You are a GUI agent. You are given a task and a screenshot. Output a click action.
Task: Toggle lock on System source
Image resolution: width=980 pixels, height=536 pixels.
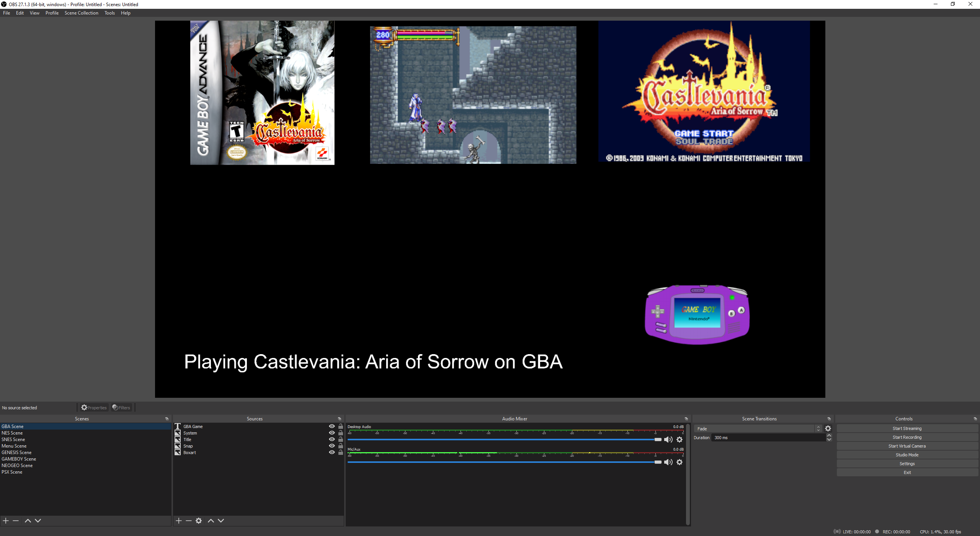pyautogui.click(x=341, y=433)
